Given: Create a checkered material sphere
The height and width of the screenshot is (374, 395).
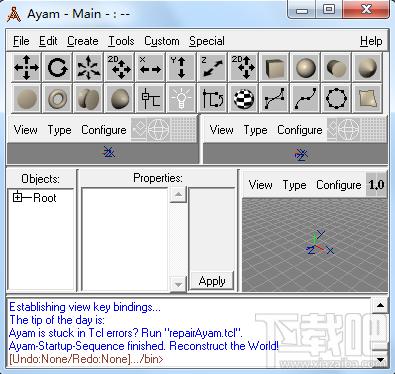Looking at the screenshot, I should (x=243, y=98).
